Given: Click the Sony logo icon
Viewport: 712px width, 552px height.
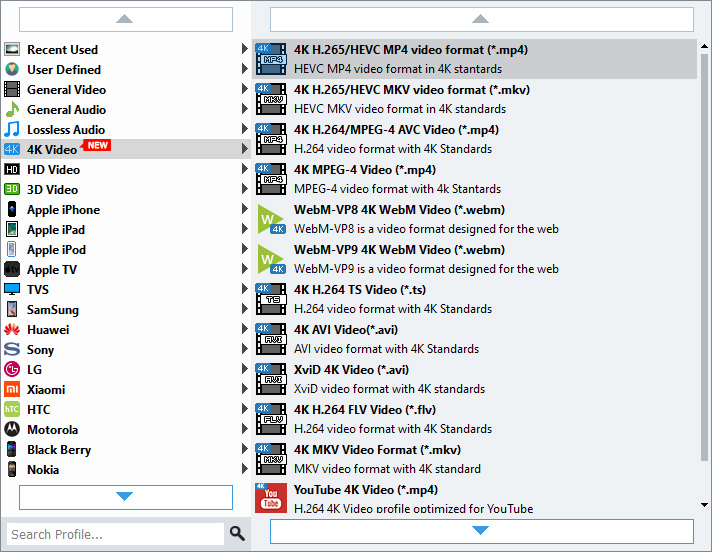Looking at the screenshot, I should (x=12, y=349).
